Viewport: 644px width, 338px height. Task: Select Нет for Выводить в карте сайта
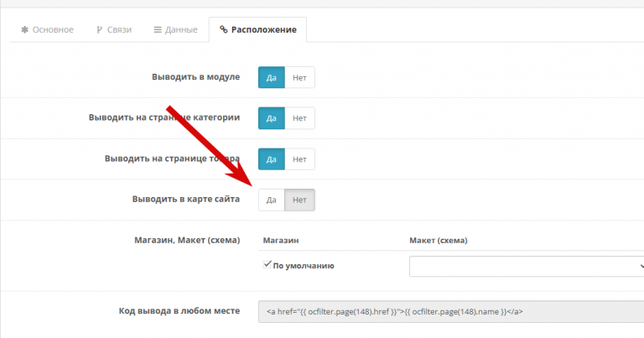point(299,200)
